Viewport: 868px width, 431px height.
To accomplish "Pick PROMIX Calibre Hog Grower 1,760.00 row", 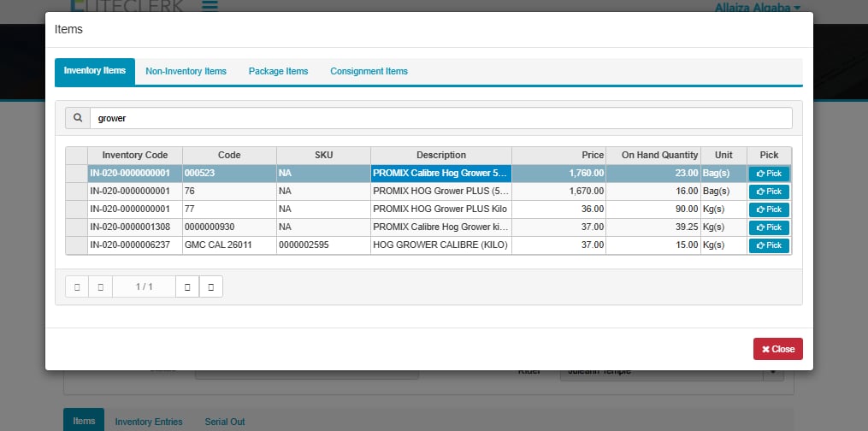I will pos(769,174).
